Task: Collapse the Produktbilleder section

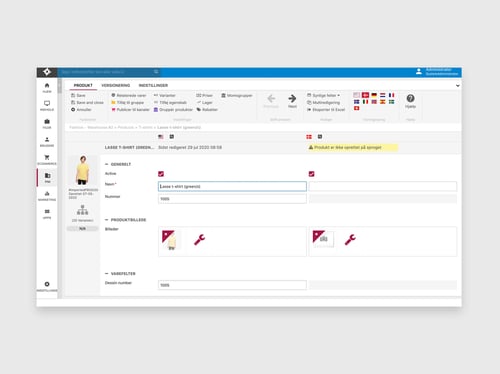Action: pyautogui.click(x=107, y=220)
